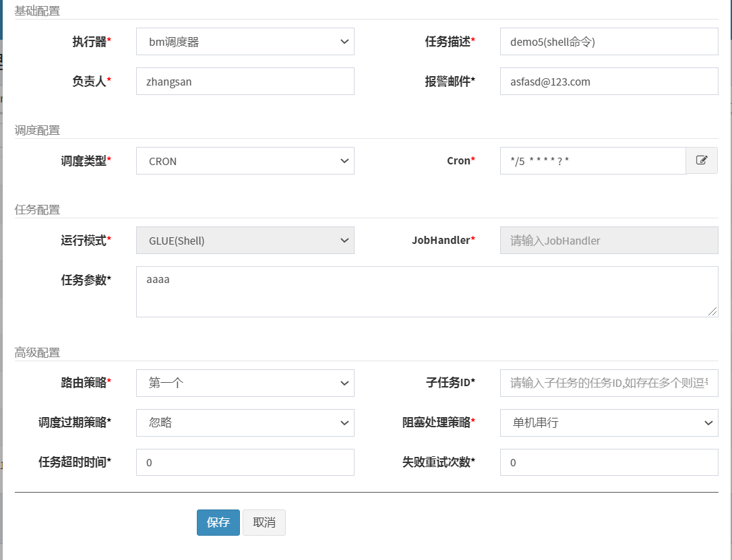Click the disabled JobHandler field
This screenshot has width=732, height=560.
609,241
